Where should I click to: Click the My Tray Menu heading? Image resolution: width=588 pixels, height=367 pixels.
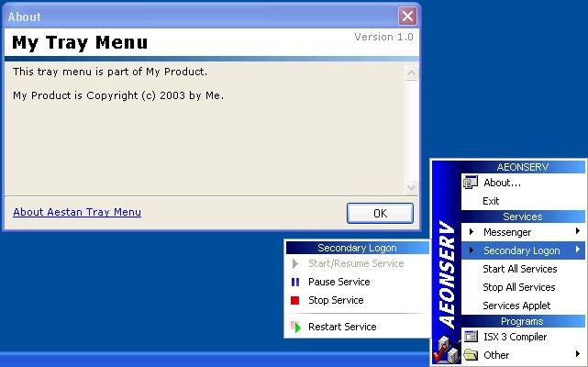pyautogui.click(x=80, y=42)
